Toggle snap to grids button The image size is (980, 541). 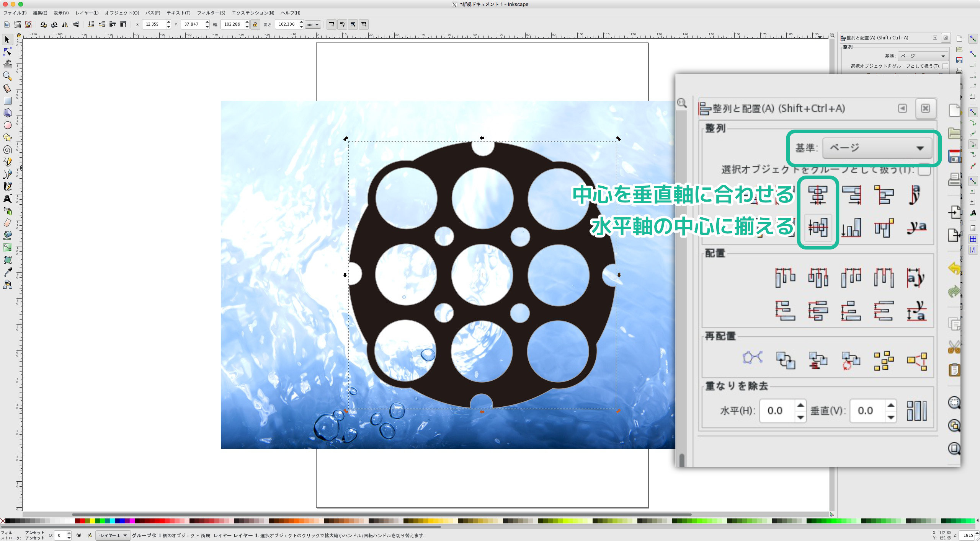pos(973,240)
